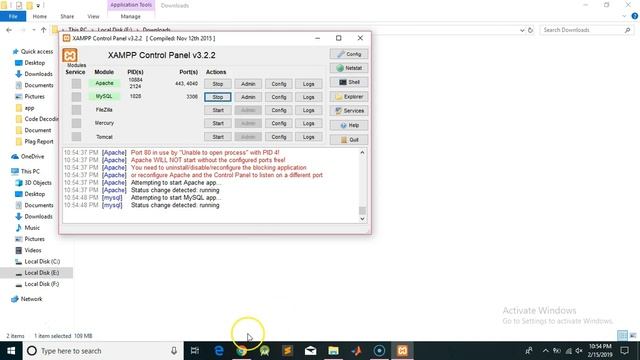Quit the XAMPP Control Panel
The image size is (640, 360).
click(349, 140)
